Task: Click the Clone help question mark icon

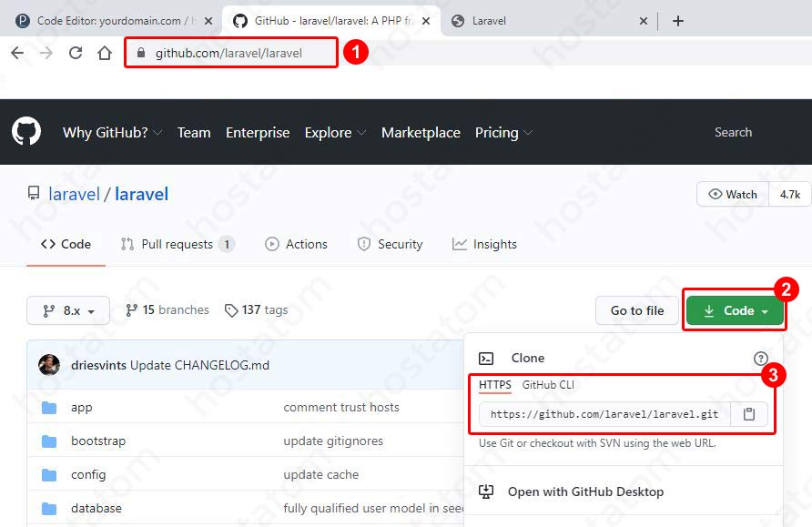Action: click(x=760, y=359)
